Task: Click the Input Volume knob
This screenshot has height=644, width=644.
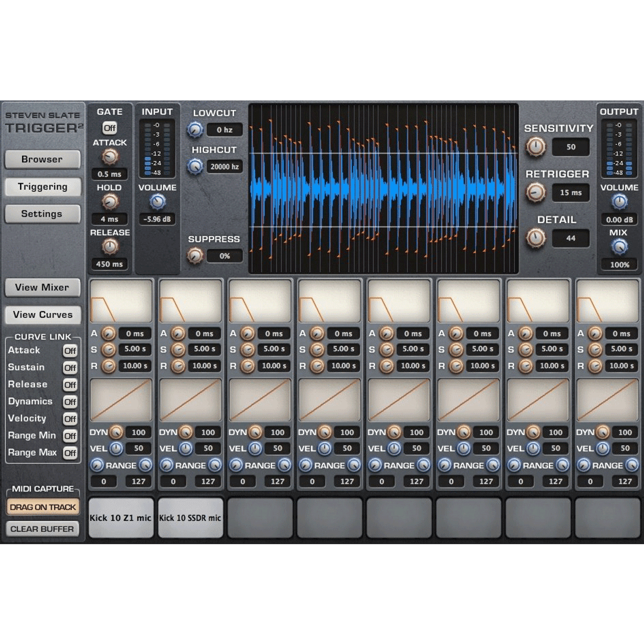Action: pos(157,202)
